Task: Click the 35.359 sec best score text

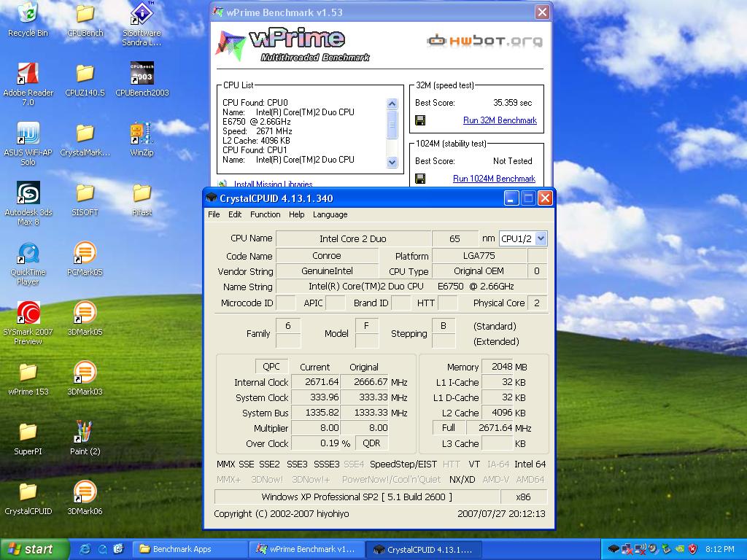Action: (x=513, y=102)
